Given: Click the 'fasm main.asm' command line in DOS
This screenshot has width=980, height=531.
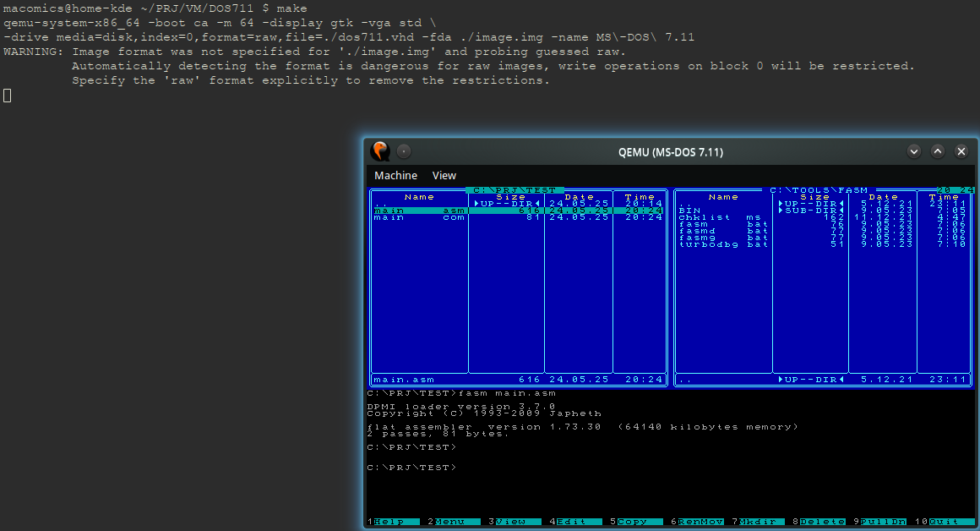Looking at the screenshot, I should point(461,393).
